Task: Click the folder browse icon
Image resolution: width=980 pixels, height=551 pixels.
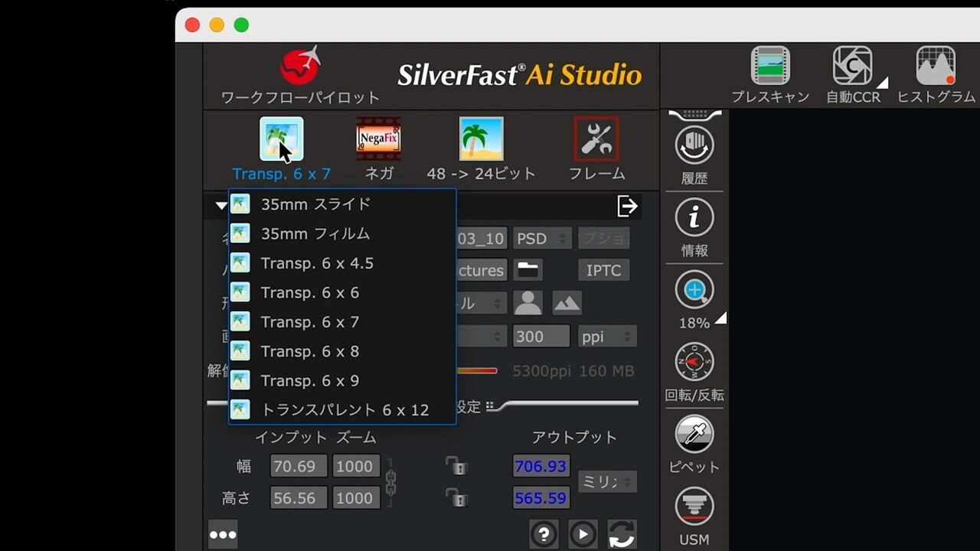Action: point(528,270)
